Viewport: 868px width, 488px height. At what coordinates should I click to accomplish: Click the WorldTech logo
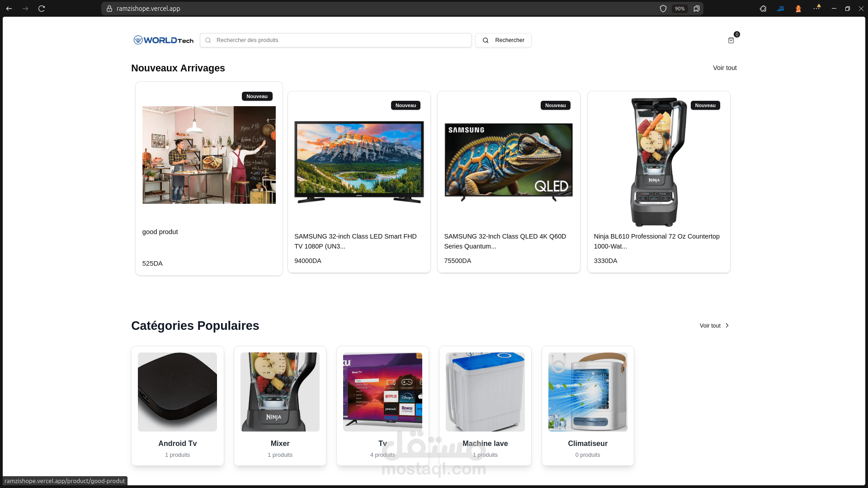(164, 40)
